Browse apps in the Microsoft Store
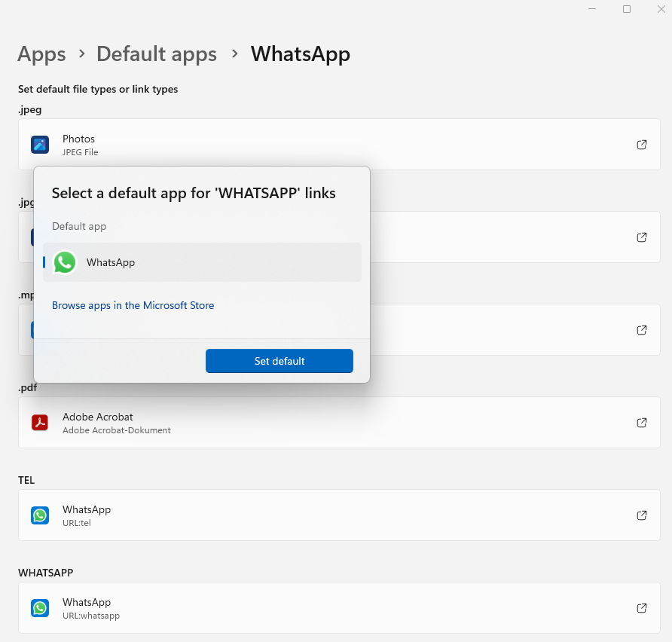 point(133,305)
